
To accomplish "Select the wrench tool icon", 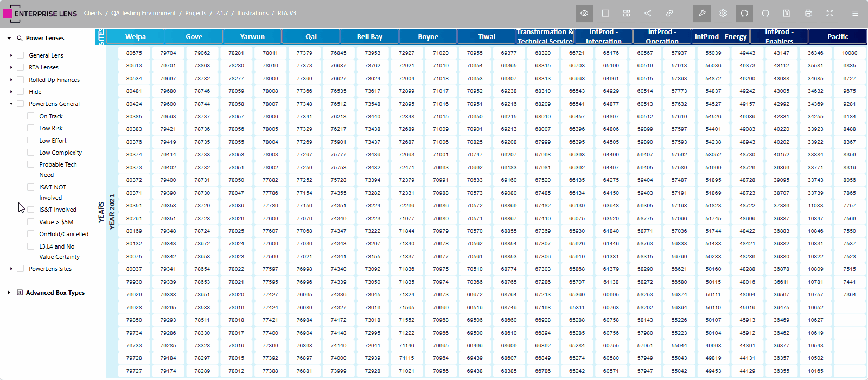I will (702, 13).
